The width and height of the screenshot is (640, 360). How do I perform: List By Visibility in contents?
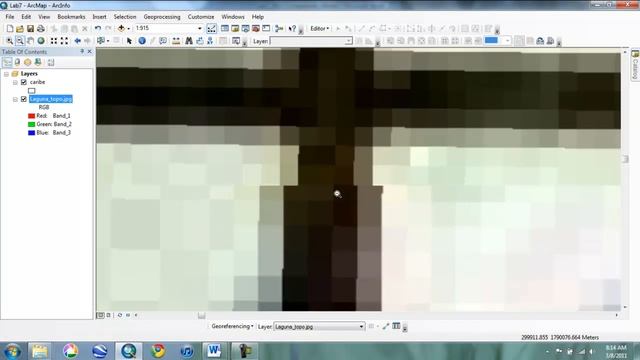(27, 62)
